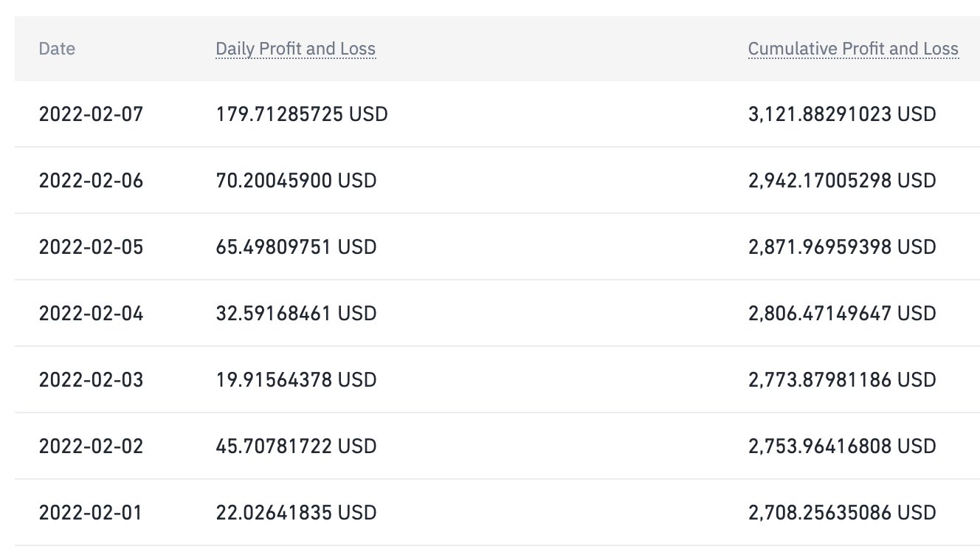Image resolution: width=980 pixels, height=552 pixels.
Task: Click daily profit 65.49809751 USD
Action: 296,247
